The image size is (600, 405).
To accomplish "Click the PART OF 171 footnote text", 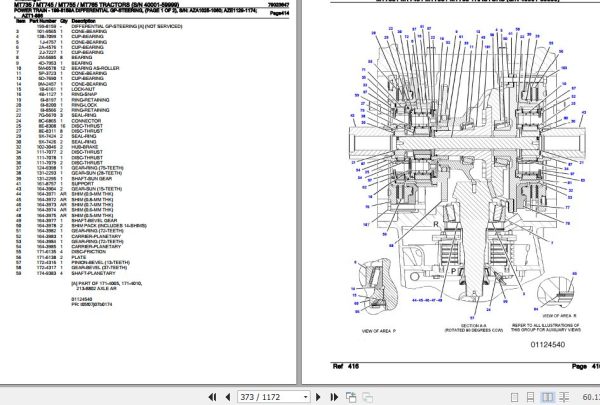I will tap(106, 286).
